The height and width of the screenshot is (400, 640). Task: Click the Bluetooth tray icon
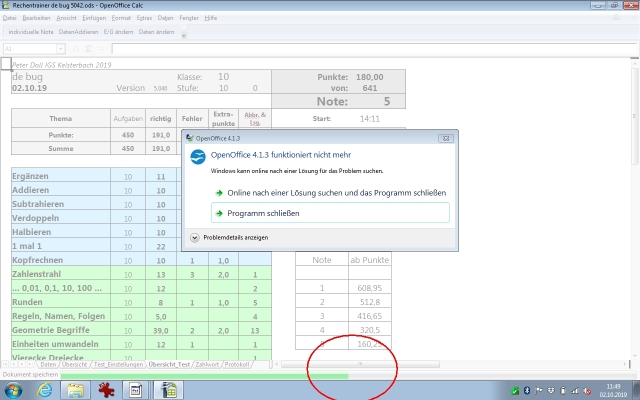pyautogui.click(x=527, y=391)
